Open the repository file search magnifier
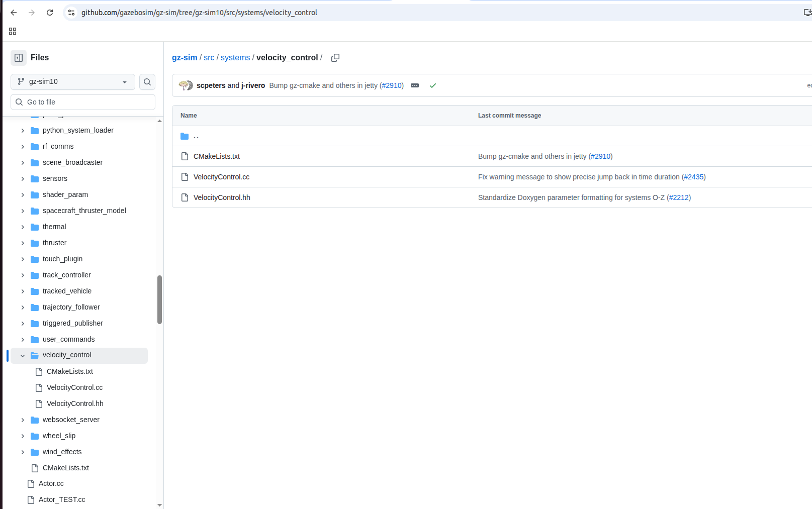 pos(147,81)
